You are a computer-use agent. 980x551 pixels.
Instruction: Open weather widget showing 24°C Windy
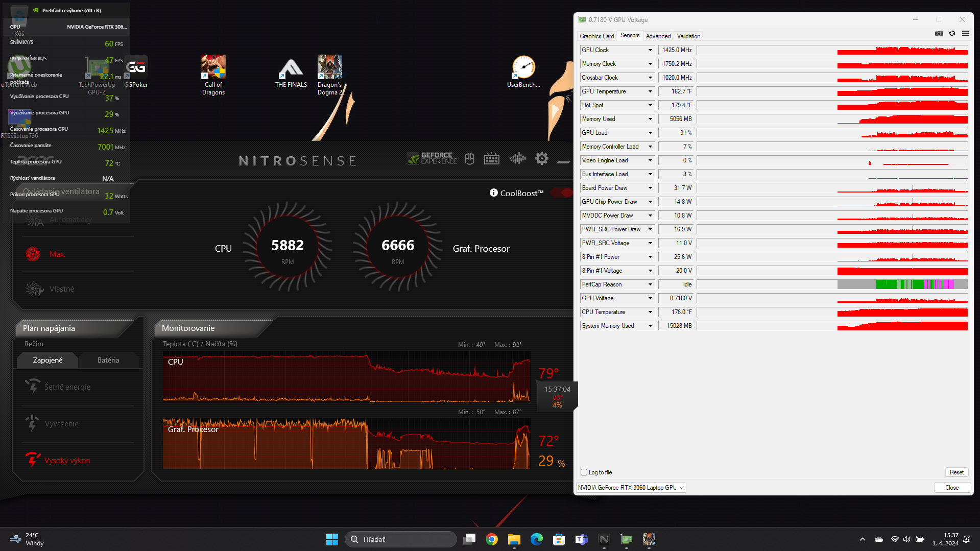point(27,539)
